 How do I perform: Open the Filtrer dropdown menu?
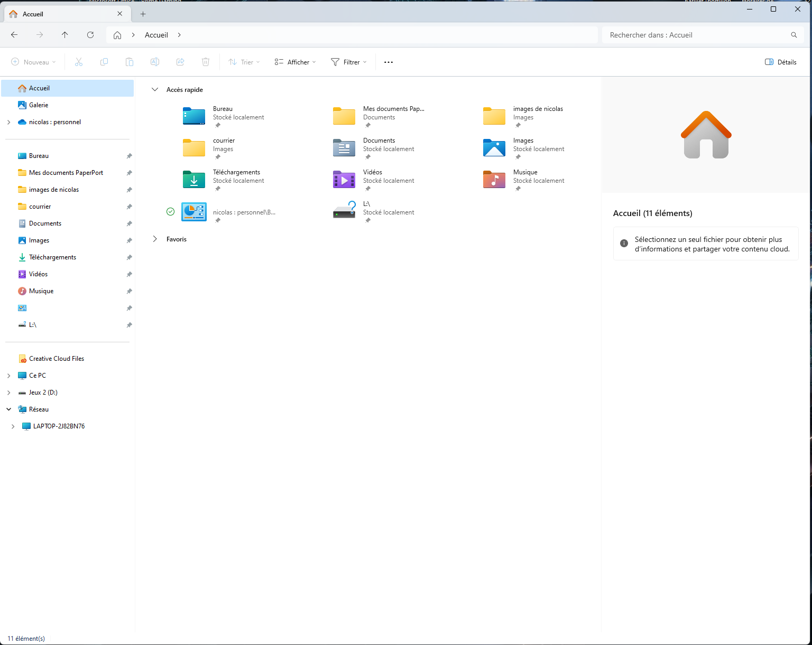[348, 62]
